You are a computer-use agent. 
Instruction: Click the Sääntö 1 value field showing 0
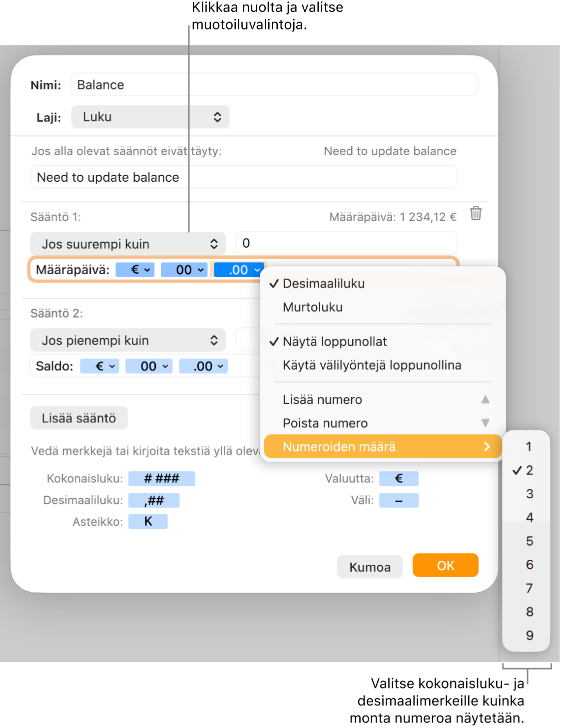(347, 243)
